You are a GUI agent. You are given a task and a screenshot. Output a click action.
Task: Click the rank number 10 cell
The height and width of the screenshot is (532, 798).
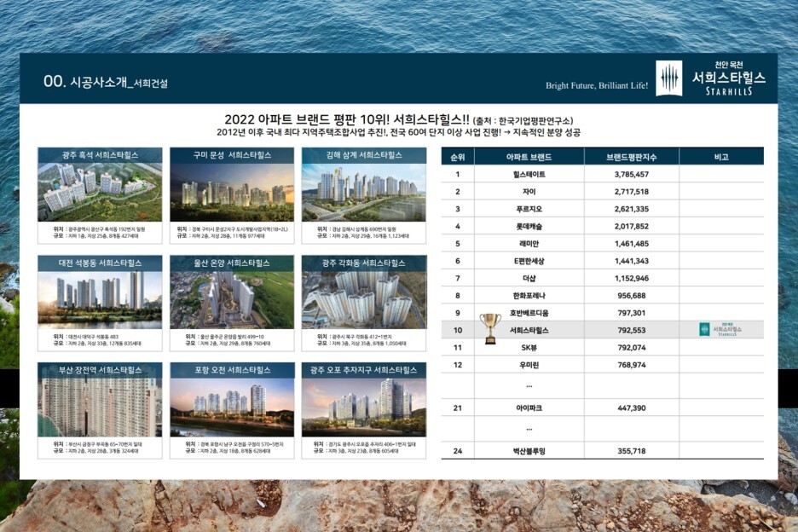point(458,330)
